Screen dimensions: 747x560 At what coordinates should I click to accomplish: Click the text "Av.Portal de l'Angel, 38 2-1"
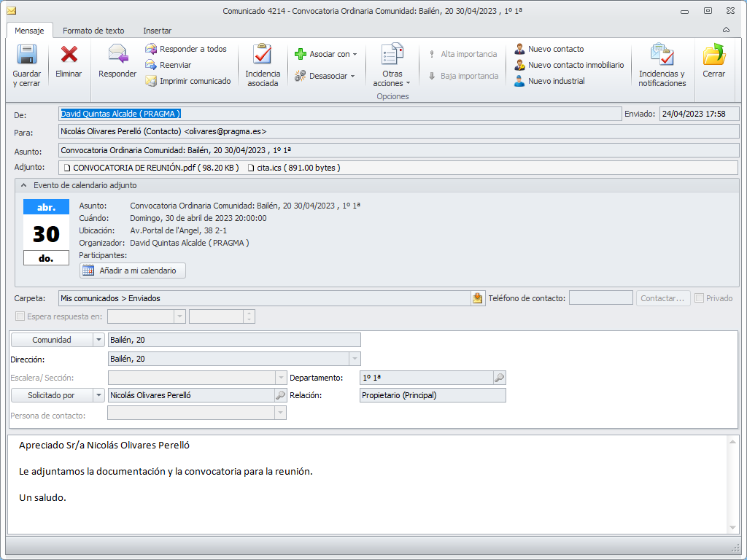(178, 230)
